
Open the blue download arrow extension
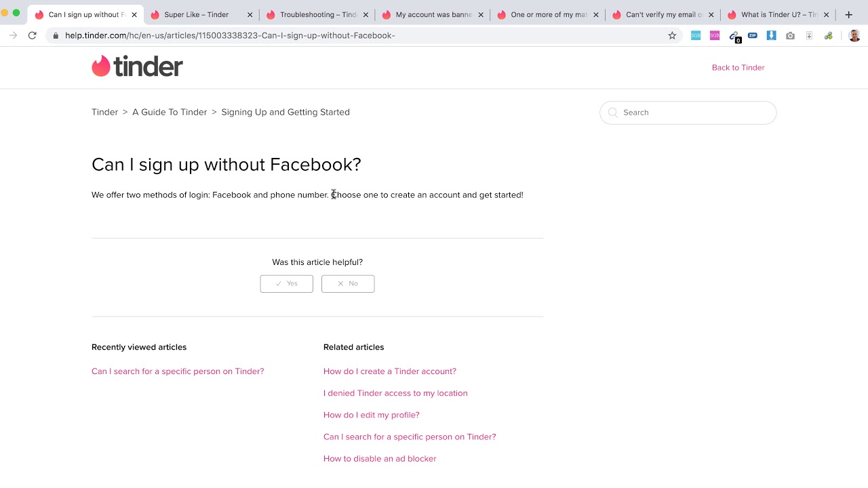pyautogui.click(x=771, y=35)
